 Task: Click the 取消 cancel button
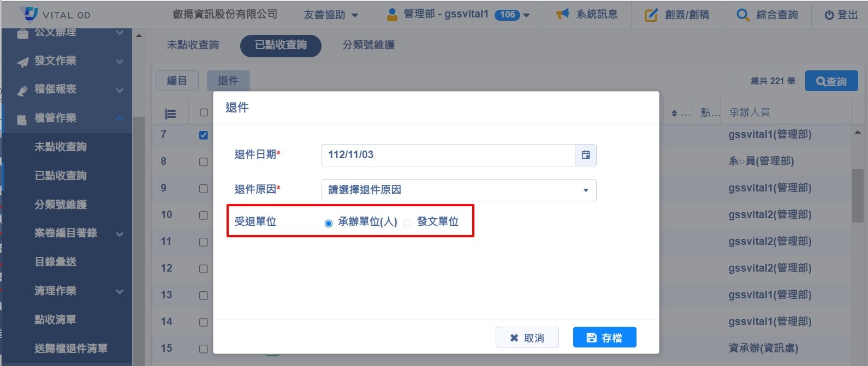527,338
